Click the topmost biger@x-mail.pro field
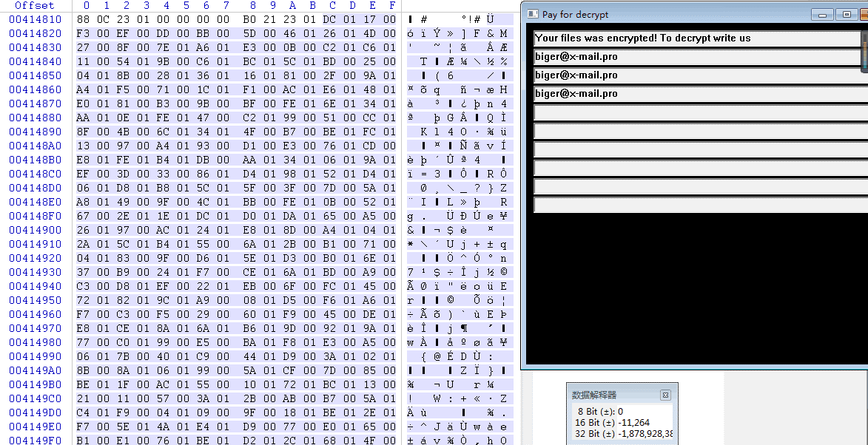 701,57
